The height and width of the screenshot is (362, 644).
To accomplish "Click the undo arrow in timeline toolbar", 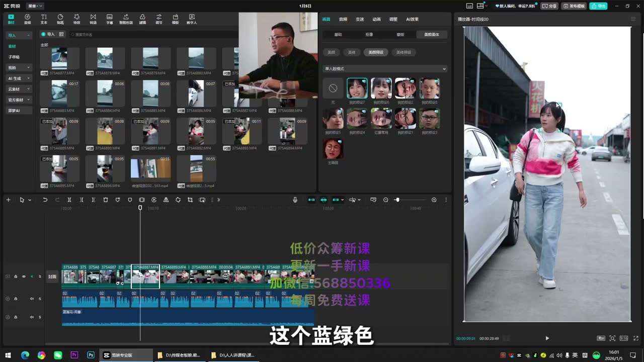I will 45,200.
